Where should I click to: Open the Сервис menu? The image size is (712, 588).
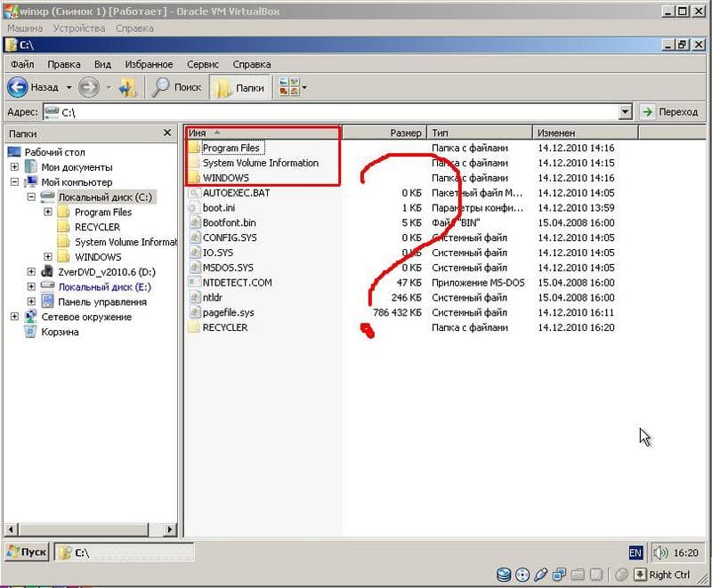203,64
